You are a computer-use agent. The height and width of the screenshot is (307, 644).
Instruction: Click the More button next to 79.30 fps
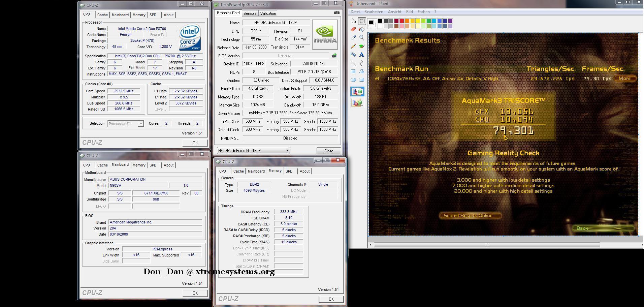[x=625, y=79]
